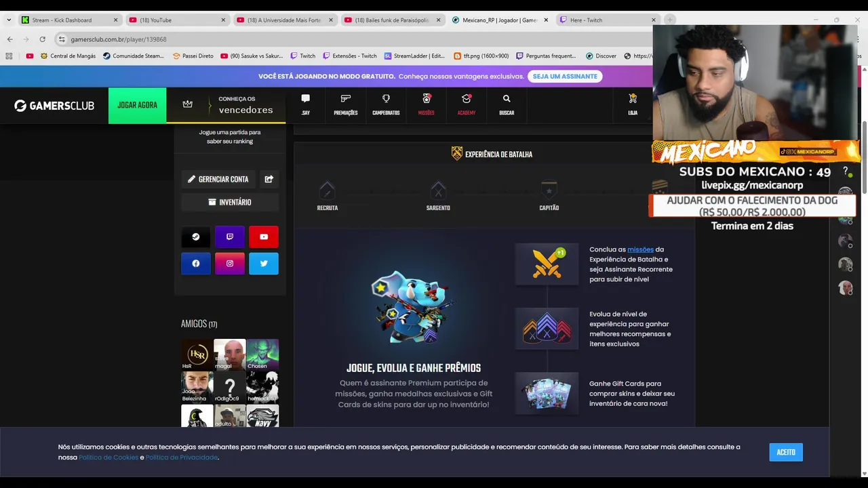The height and width of the screenshot is (488, 868).
Task: Open the Instagram social icon
Action: pyautogui.click(x=230, y=264)
